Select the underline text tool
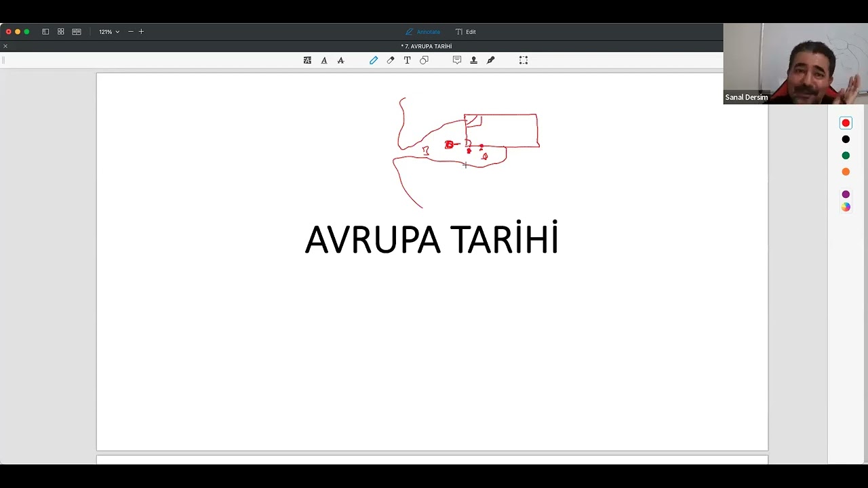This screenshot has height=488, width=868. coord(324,60)
